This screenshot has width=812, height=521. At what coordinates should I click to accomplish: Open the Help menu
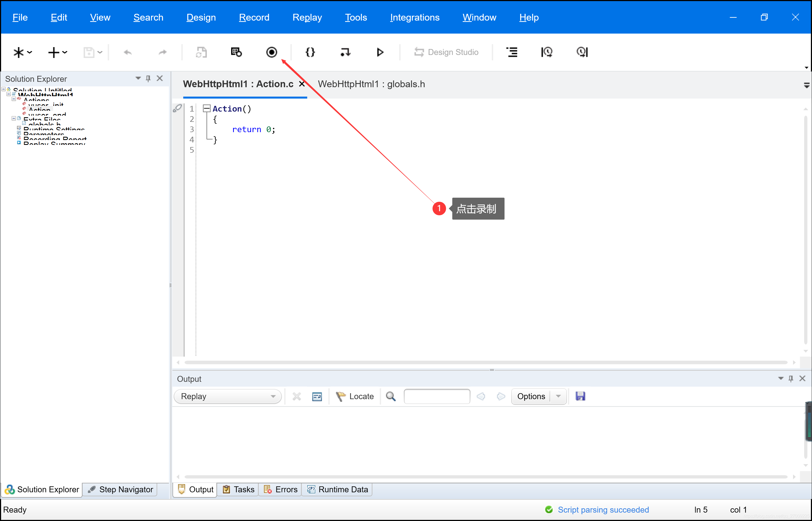tap(529, 17)
